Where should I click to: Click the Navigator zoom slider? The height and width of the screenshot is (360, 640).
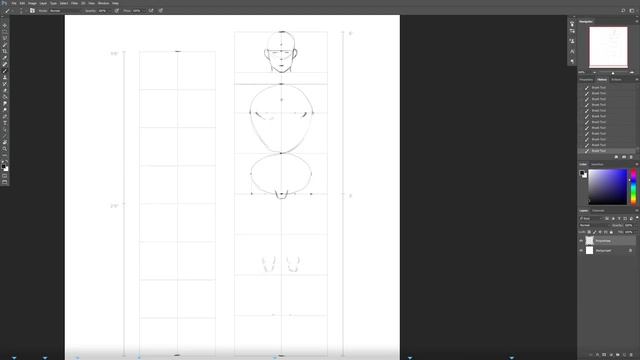point(613,73)
